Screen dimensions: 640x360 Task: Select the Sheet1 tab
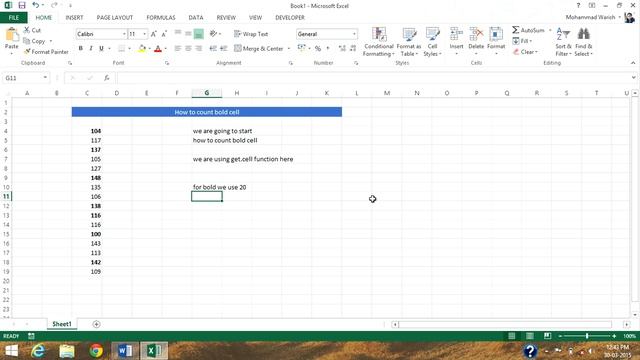(62, 324)
